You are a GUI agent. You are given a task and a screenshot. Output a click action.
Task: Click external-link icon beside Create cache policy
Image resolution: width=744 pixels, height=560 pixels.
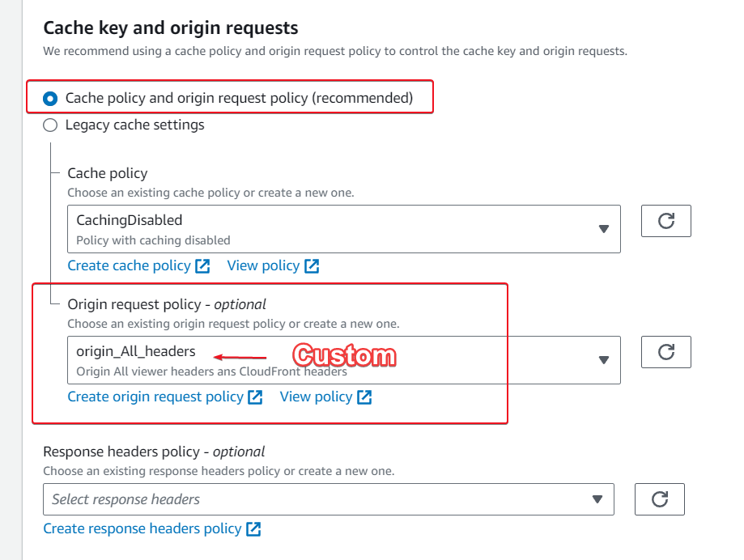pyautogui.click(x=202, y=266)
